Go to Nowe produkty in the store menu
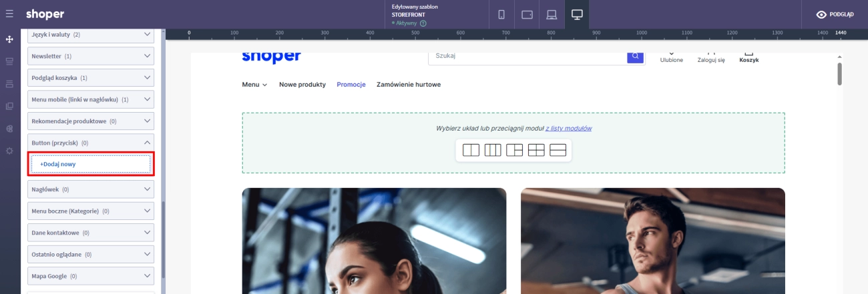The height and width of the screenshot is (294, 868). coord(302,85)
